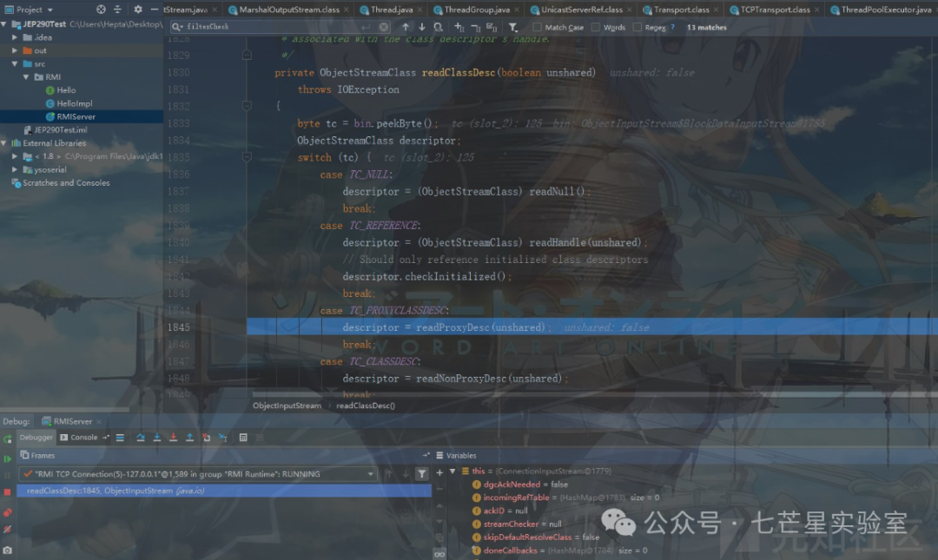Select RMIServer debug session tab
The height and width of the screenshot is (560, 938).
[x=72, y=421]
